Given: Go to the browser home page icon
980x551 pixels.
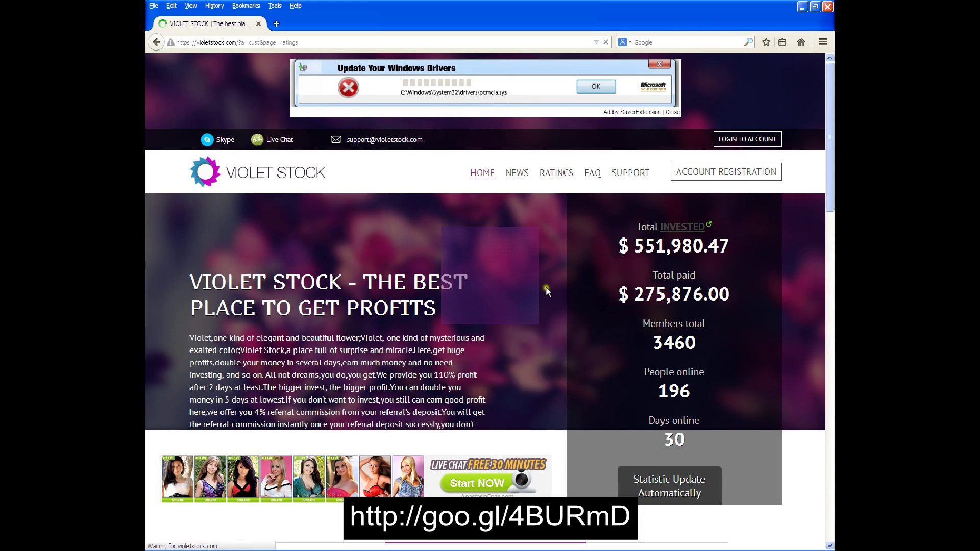Looking at the screenshot, I should 801,42.
